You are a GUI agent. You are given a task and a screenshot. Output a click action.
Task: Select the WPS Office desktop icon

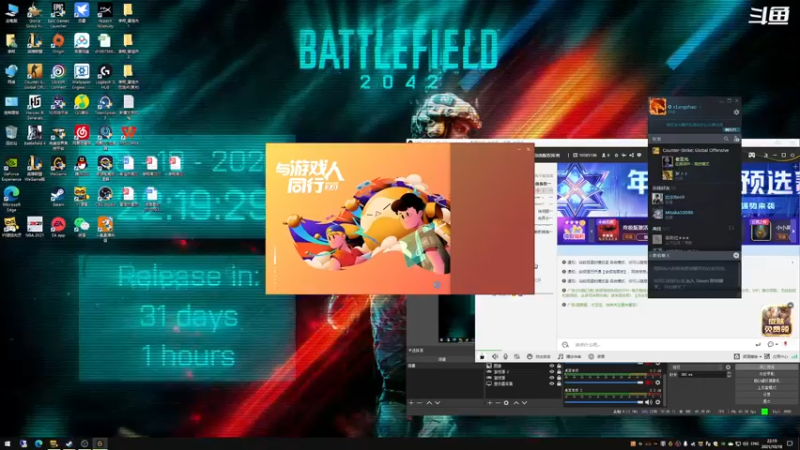tap(129, 136)
